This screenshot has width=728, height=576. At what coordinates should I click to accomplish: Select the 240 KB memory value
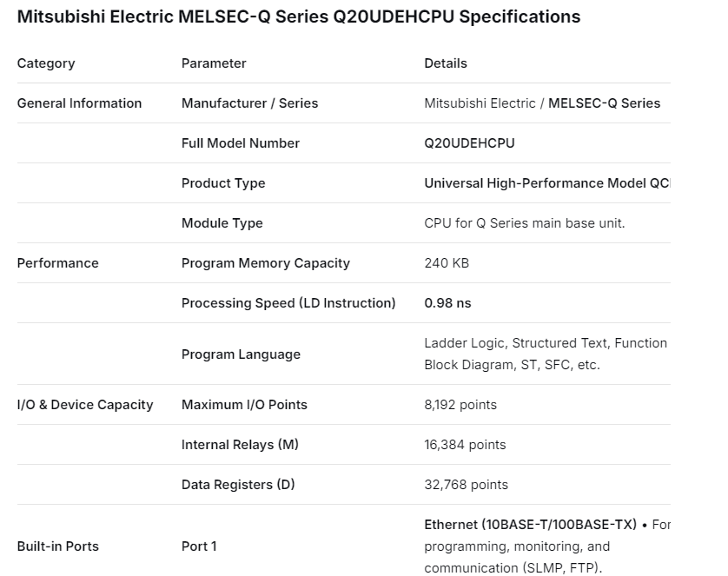pos(447,263)
